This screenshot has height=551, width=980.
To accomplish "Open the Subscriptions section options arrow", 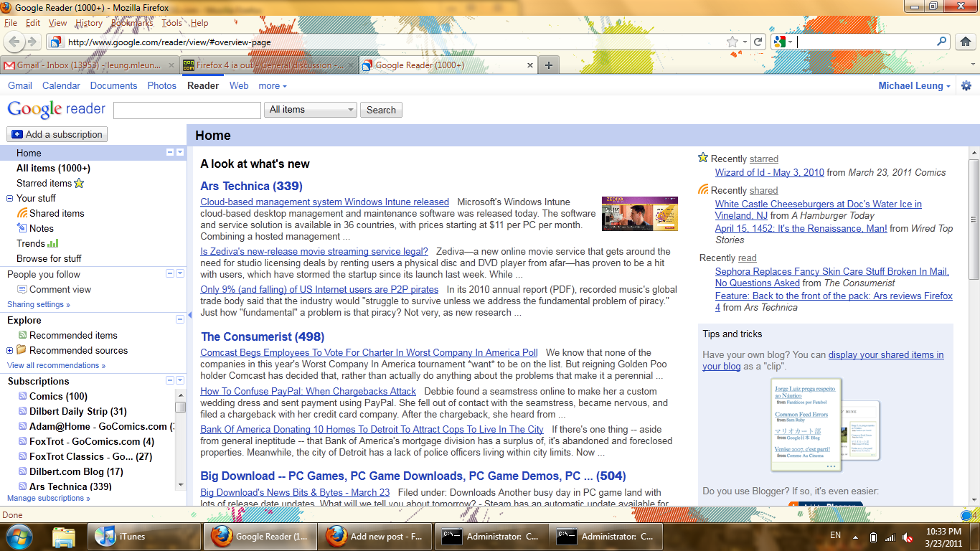I will (180, 380).
